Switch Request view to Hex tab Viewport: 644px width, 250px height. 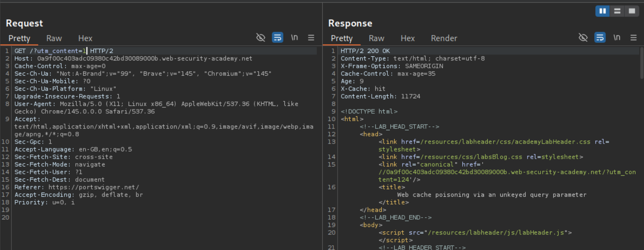coord(85,38)
